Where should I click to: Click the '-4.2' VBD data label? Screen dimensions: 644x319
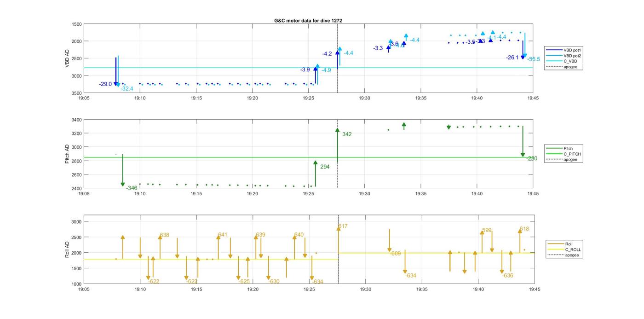327,54
